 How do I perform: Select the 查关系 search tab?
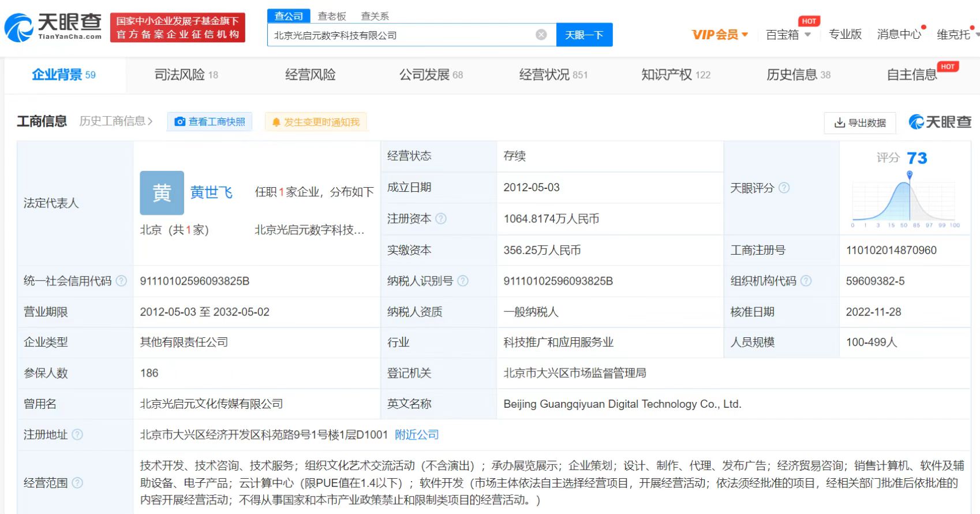pyautogui.click(x=375, y=16)
